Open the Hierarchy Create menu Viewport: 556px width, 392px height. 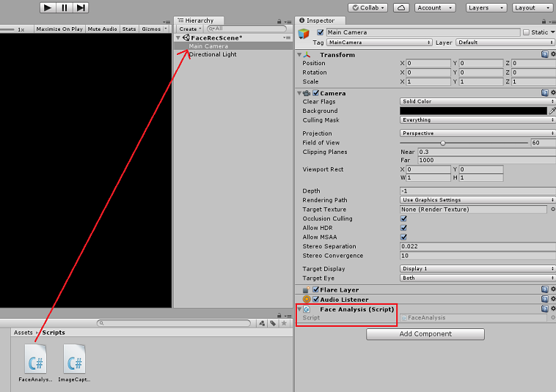pos(190,29)
